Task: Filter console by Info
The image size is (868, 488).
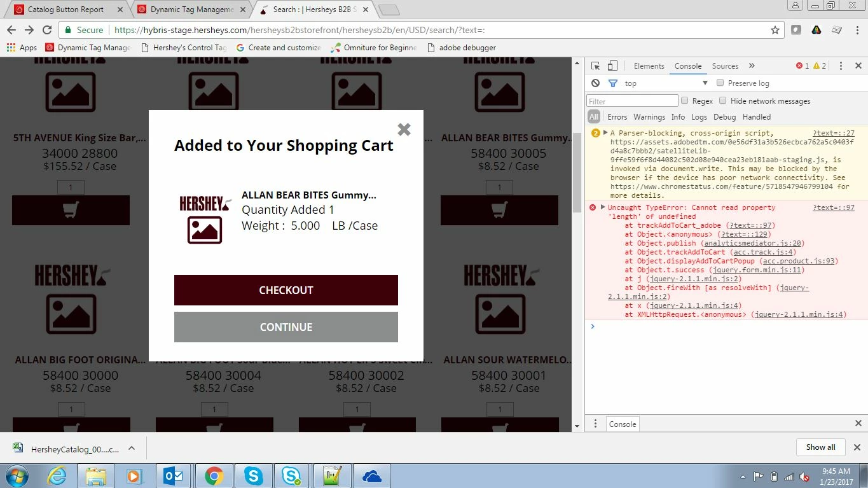Action: (679, 117)
